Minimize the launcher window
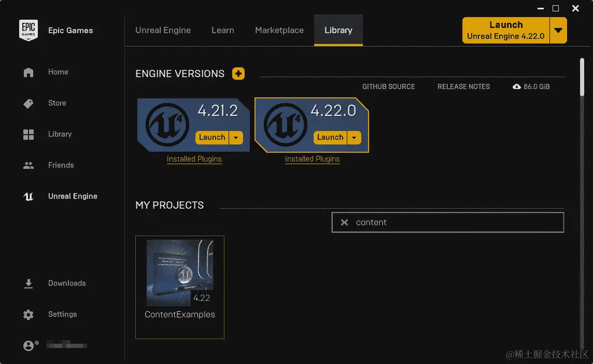This screenshot has height=364, width=593. pos(541,8)
